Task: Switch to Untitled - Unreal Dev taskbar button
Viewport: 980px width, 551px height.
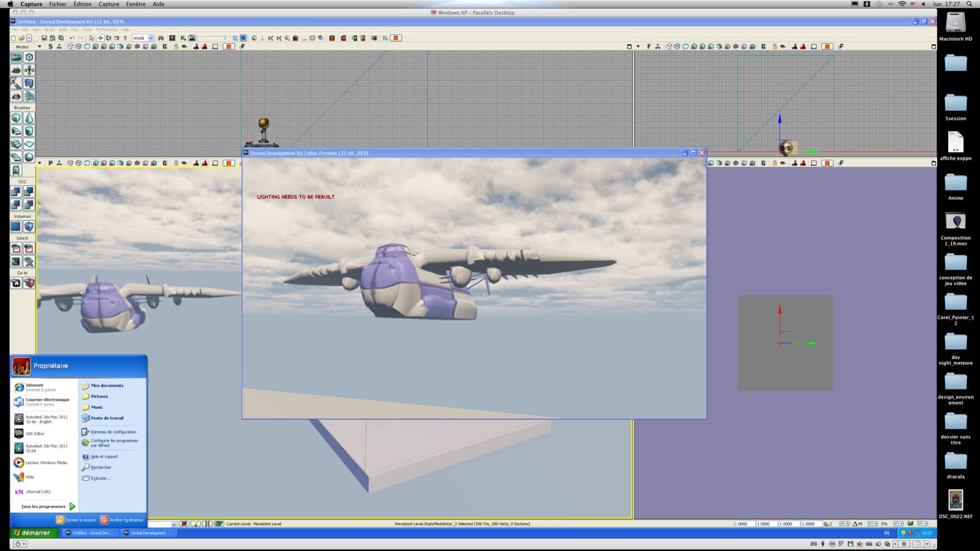Action: (x=90, y=533)
